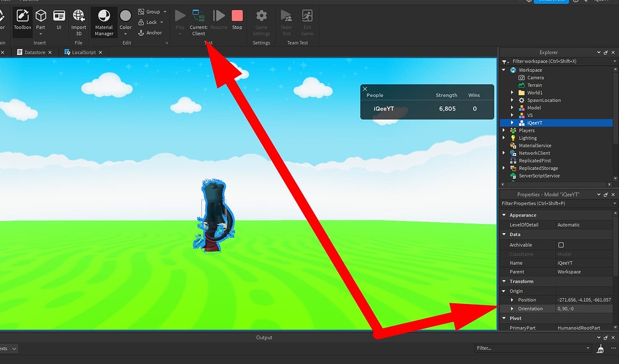Switch to the LocalScript tab
Viewport: 619px width, 364px height.
click(83, 52)
